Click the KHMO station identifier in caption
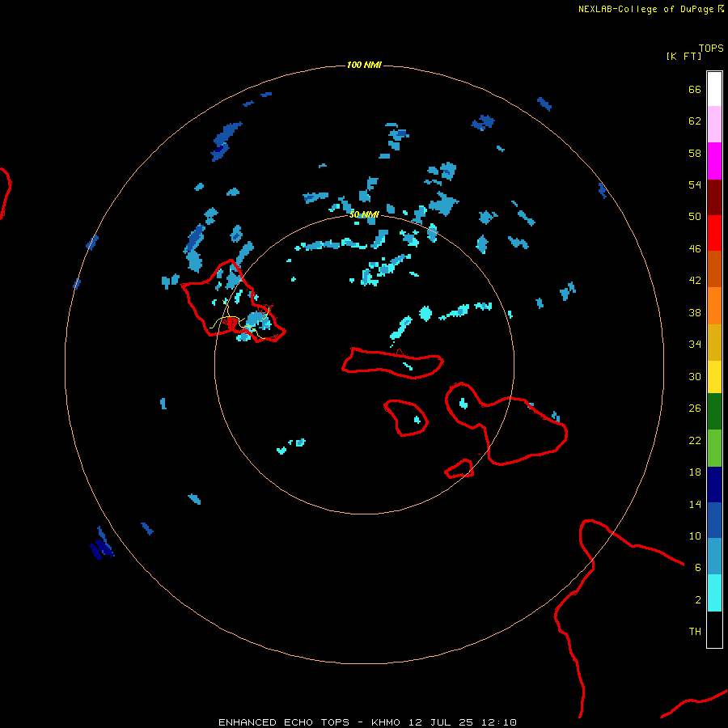 (x=385, y=722)
